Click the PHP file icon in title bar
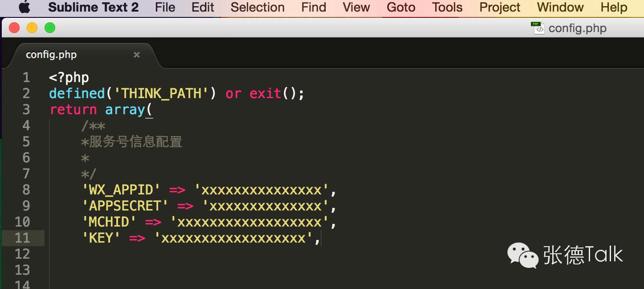The image size is (644, 289). click(x=538, y=28)
